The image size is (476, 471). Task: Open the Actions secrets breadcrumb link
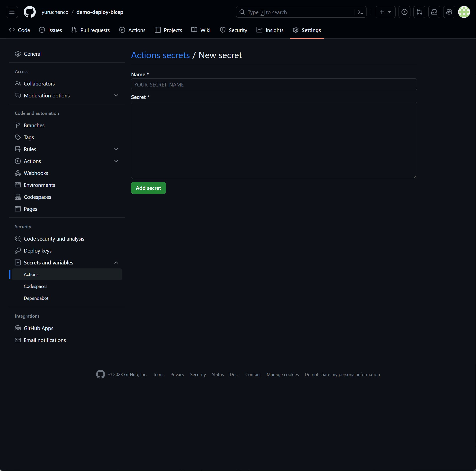point(160,55)
